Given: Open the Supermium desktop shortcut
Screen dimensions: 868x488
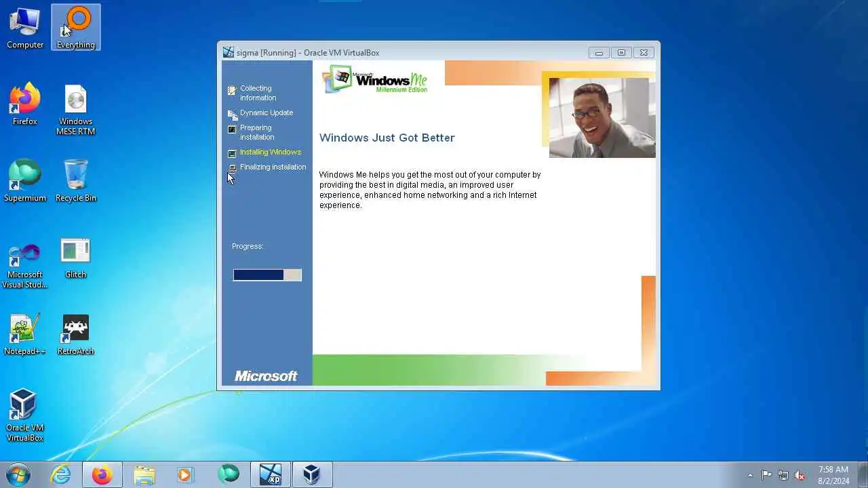Looking at the screenshot, I should (25, 181).
